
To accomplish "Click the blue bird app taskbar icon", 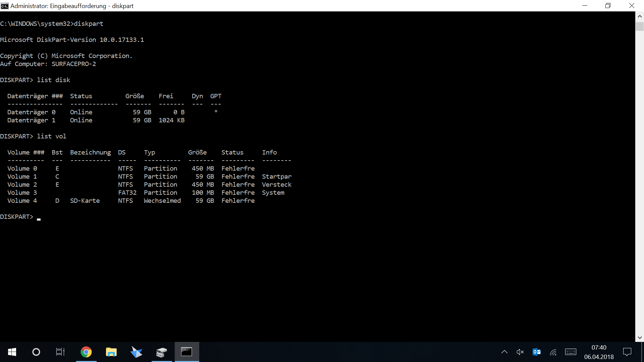I will (x=136, y=352).
